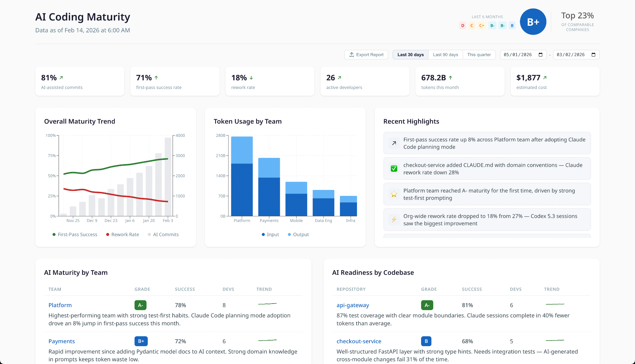Click the trend arrow beside $1,877 estimated cost
Viewport: 635px width, 364px height.
tap(545, 78)
